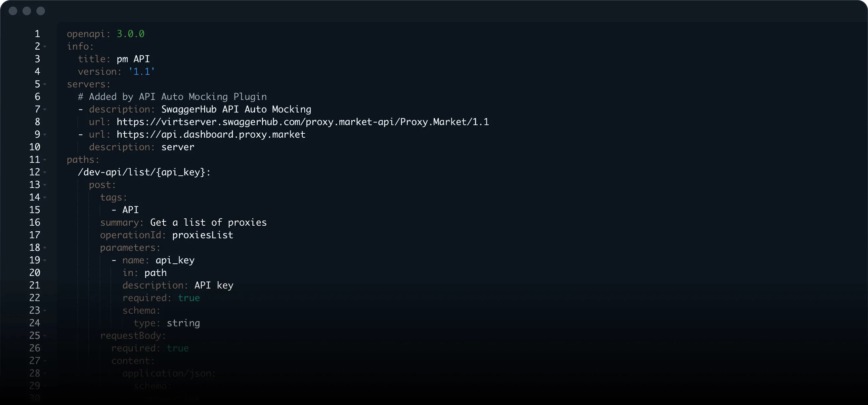Collapse the tags list fold arrow
This screenshot has width=868, height=405.
45,198
